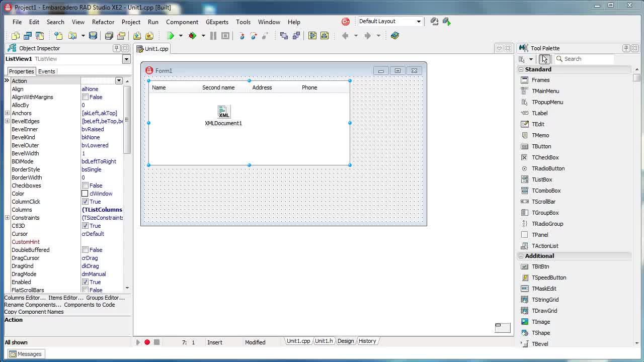Collapse the Standard palette category

point(521,69)
